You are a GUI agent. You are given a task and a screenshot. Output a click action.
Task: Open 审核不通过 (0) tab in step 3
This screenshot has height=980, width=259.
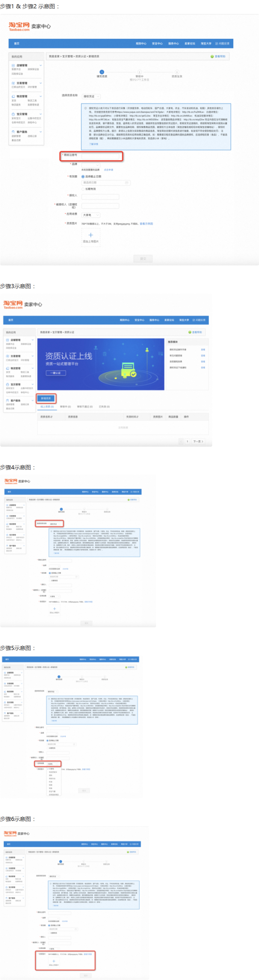pyautogui.click(x=85, y=407)
